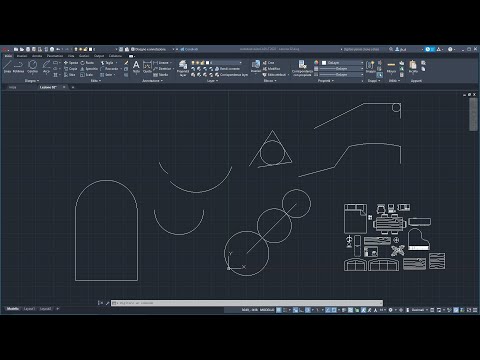
Task: Open the Output ribbon tab
Action: point(99,56)
